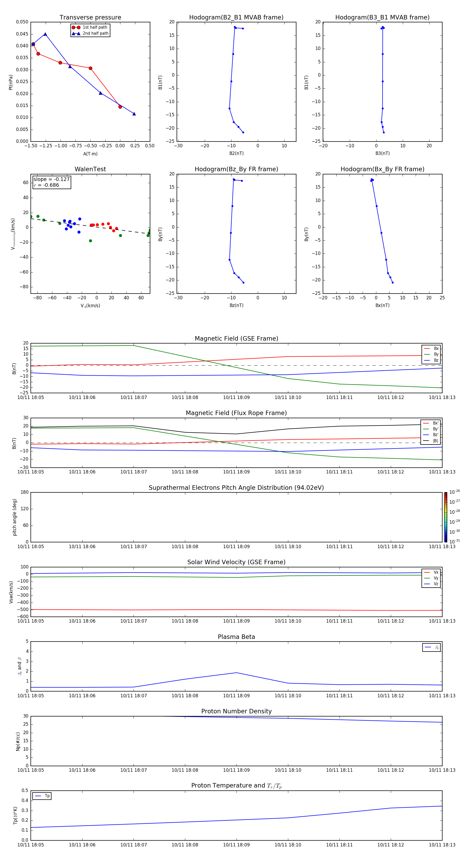The height and width of the screenshot is (868, 473).
Task: Click the "Vsw(km/s)" y-axis label
Action: point(11,592)
